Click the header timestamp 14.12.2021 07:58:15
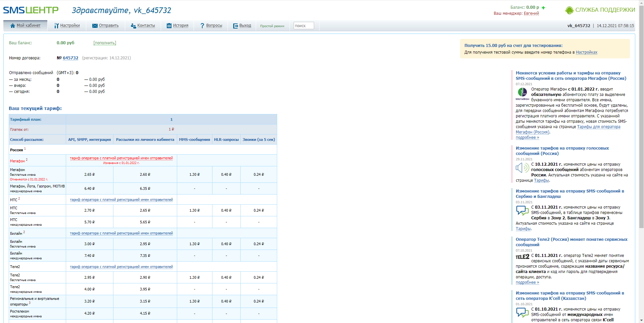Viewport: 644px width, 323px height. pos(615,26)
